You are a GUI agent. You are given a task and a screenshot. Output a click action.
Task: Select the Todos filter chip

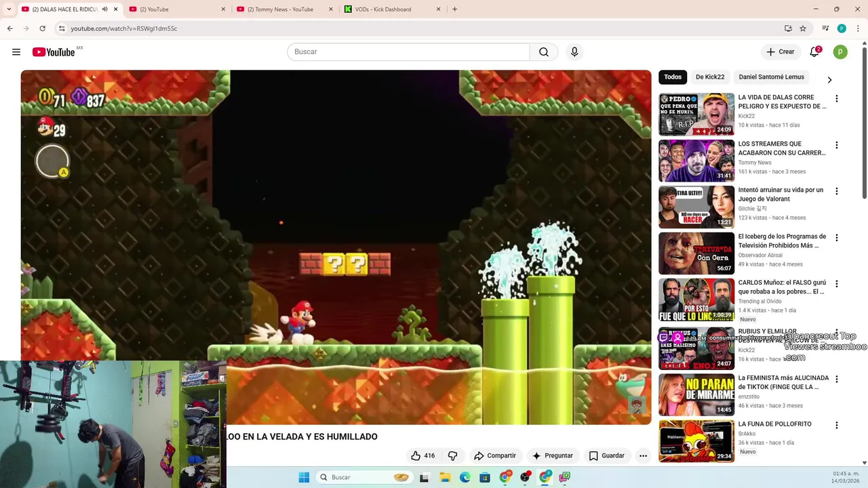point(673,77)
